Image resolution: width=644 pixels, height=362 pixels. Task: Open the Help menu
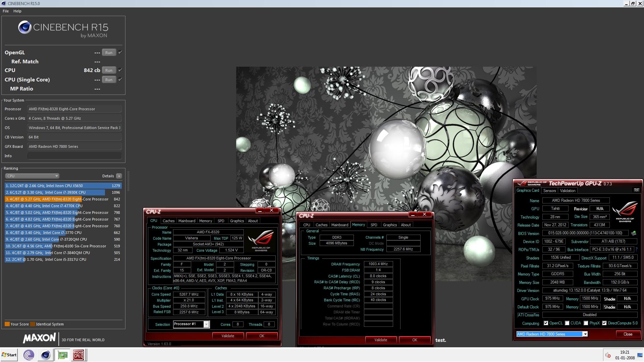click(17, 11)
